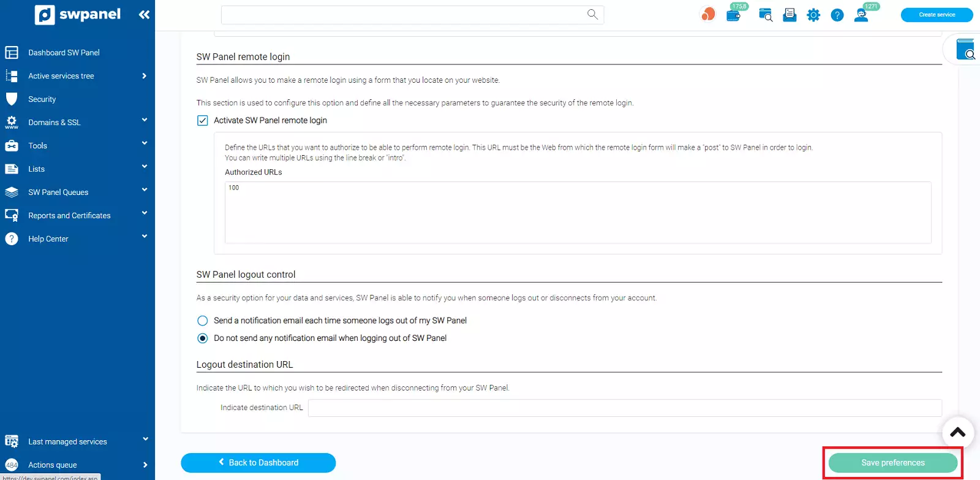Open the book search manual icon
This screenshot has height=480, width=980.
pyautogui.click(x=965, y=50)
